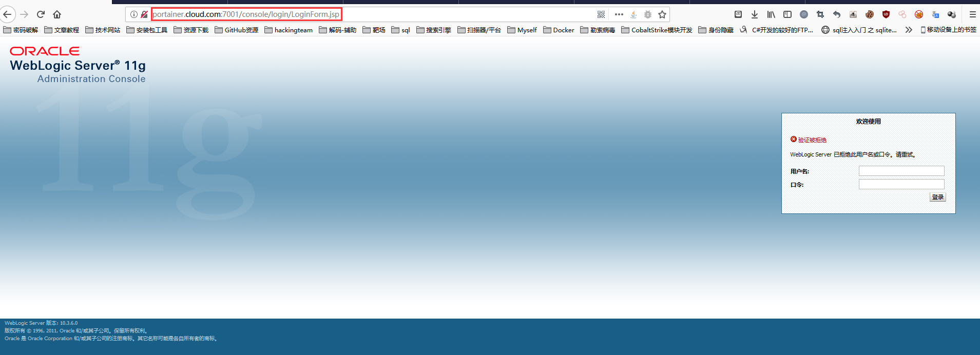Bookmark this page with the star icon
Viewport: 980px width, 355px height.
pyautogui.click(x=662, y=14)
